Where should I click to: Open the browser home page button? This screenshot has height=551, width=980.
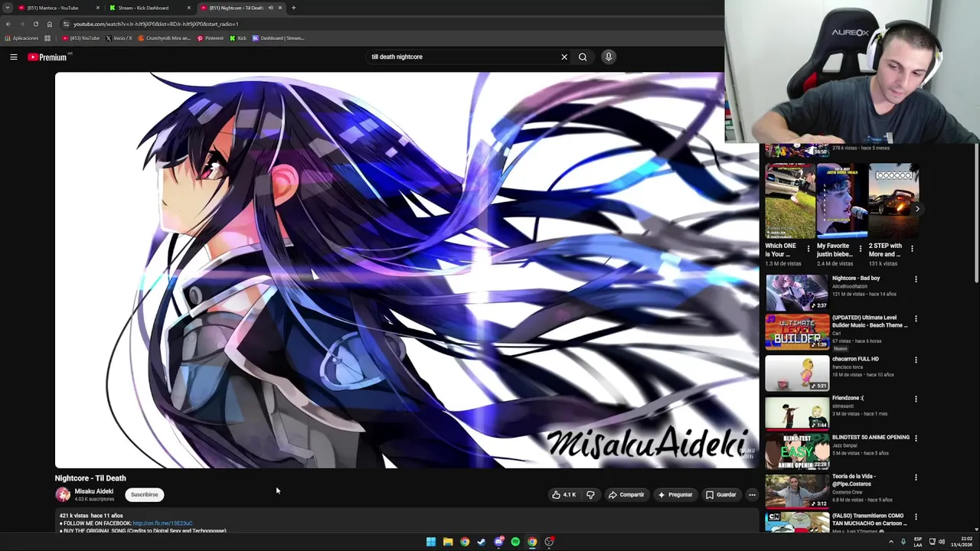50,24
